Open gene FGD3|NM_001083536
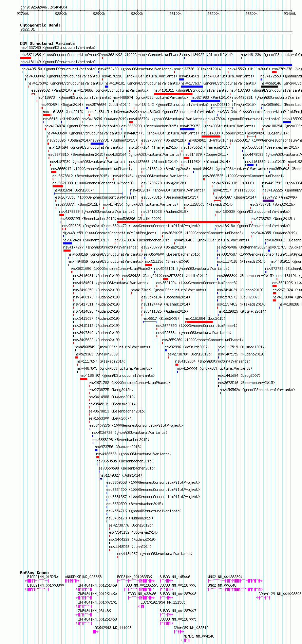This screenshot has height=644, width=302. [134, 577]
